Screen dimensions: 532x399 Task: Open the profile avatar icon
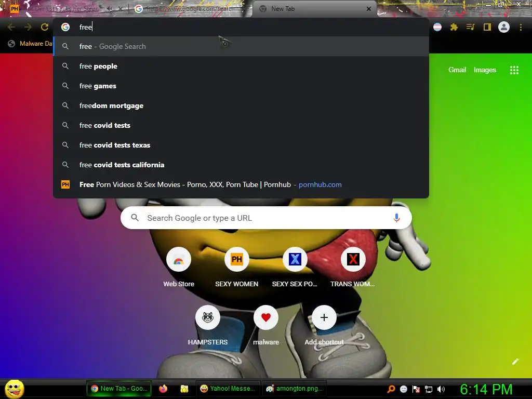tap(504, 27)
